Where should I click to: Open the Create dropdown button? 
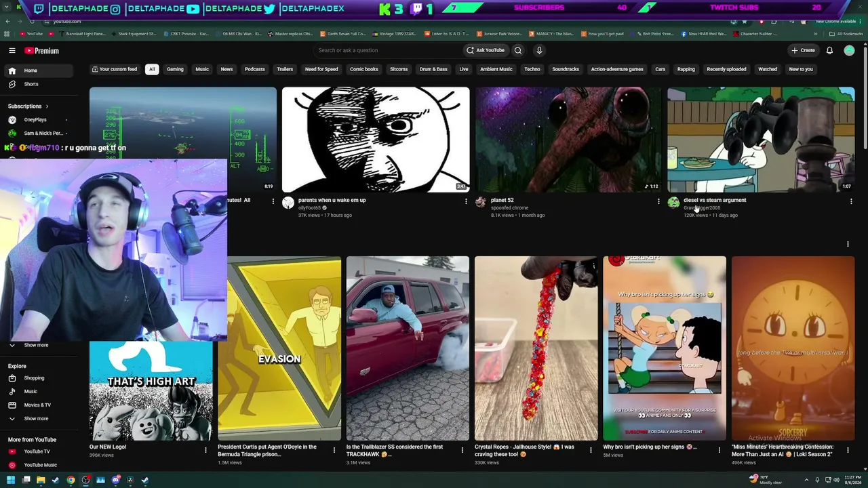coord(803,50)
